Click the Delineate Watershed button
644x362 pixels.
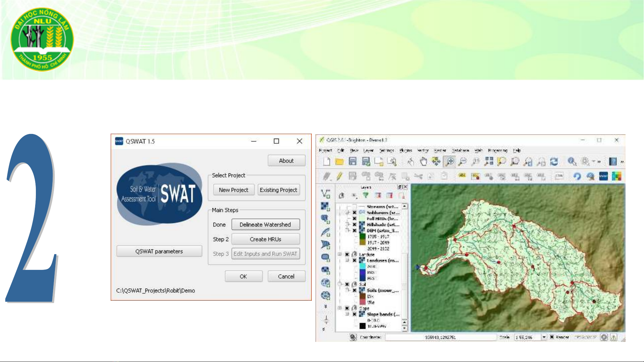click(266, 225)
